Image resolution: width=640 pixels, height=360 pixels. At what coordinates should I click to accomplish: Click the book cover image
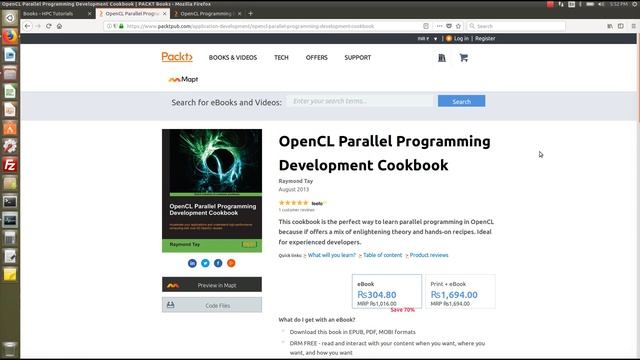tap(212, 191)
